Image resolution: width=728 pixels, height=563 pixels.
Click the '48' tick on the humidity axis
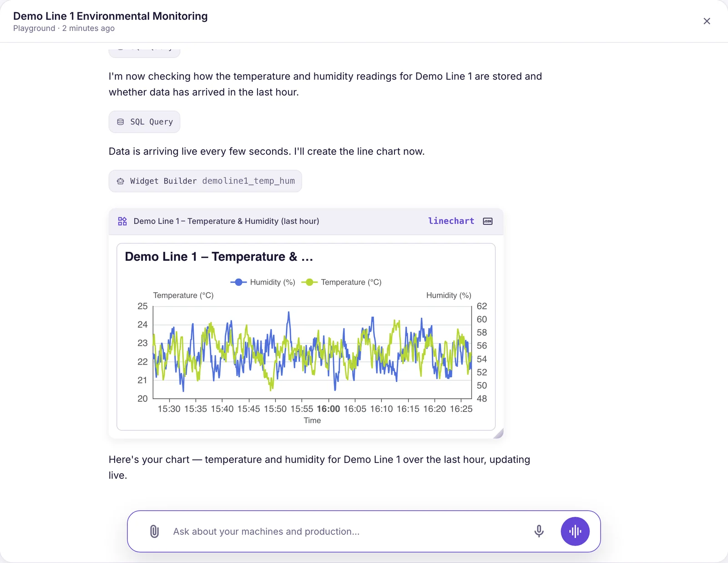[x=482, y=399]
